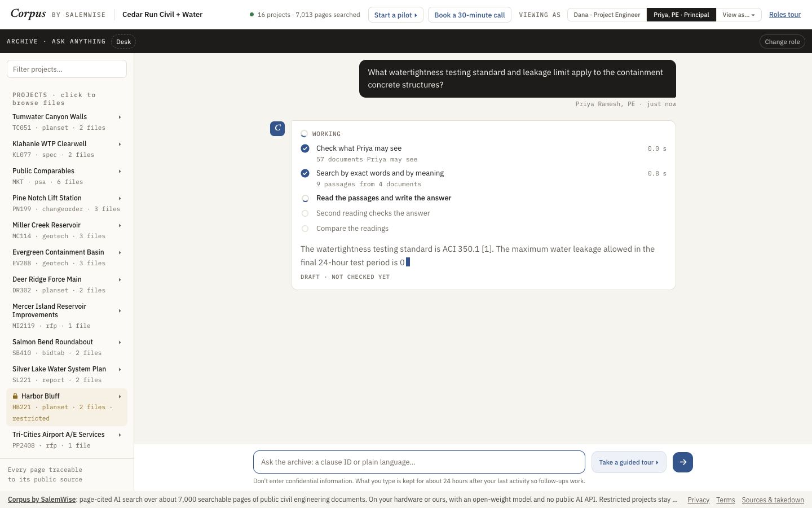Switch view to Priya, PE · Principal
The image size is (812, 508).
681,15
